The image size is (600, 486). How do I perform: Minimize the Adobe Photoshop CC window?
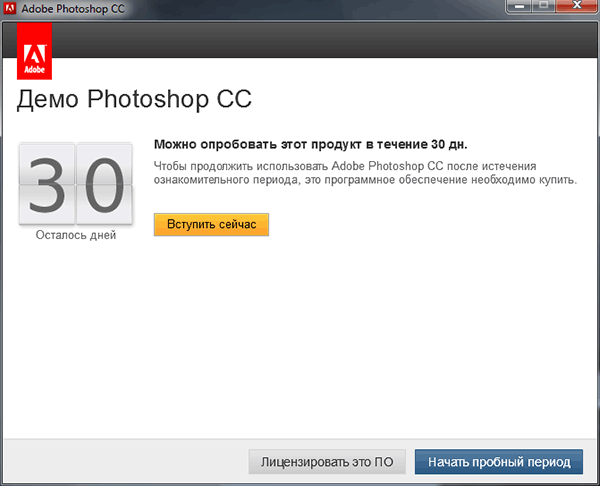coord(518,7)
